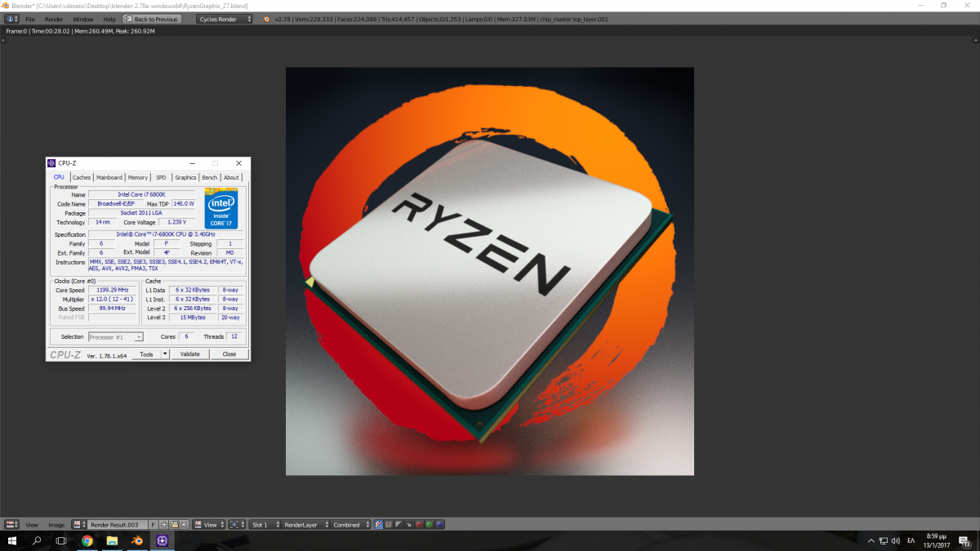This screenshot has width=980, height=551.
Task: Open the pivot point selector dropdown
Action: point(237,525)
